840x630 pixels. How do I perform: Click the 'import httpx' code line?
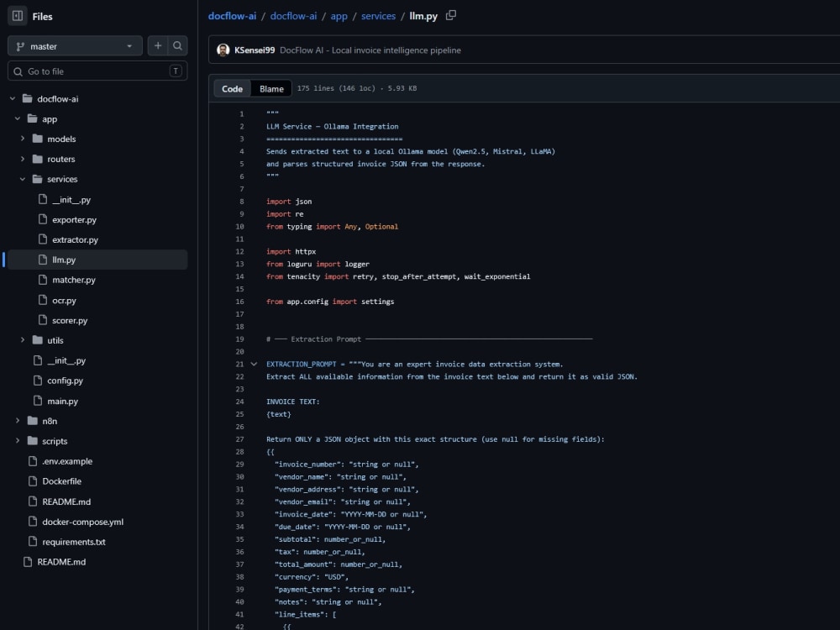pyautogui.click(x=291, y=251)
